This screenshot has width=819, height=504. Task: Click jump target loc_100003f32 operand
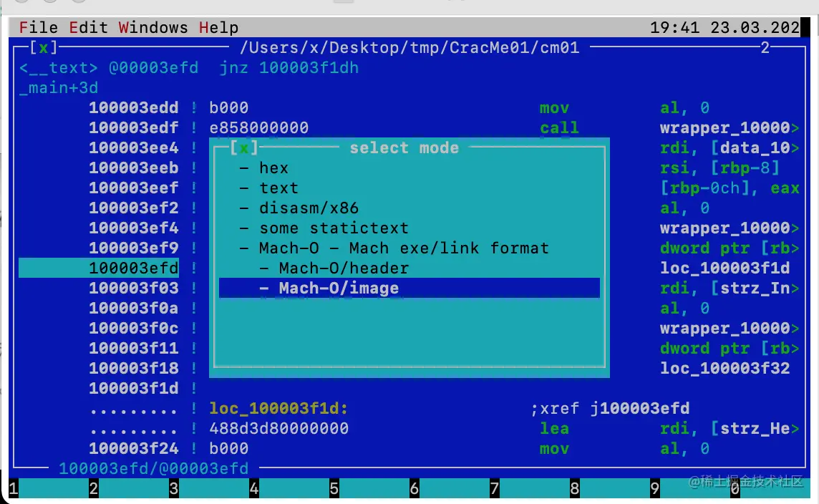[x=725, y=368]
